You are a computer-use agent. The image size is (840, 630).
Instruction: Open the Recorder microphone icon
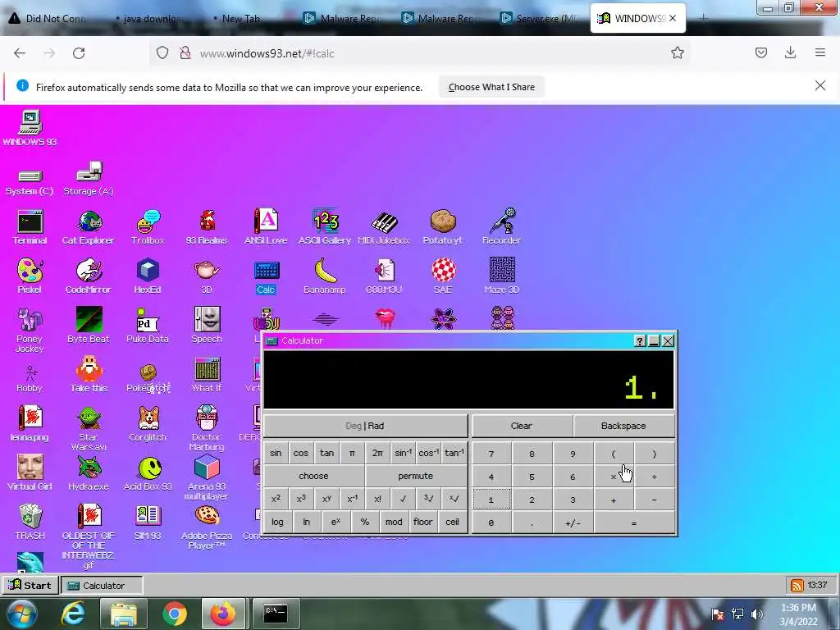point(502,227)
